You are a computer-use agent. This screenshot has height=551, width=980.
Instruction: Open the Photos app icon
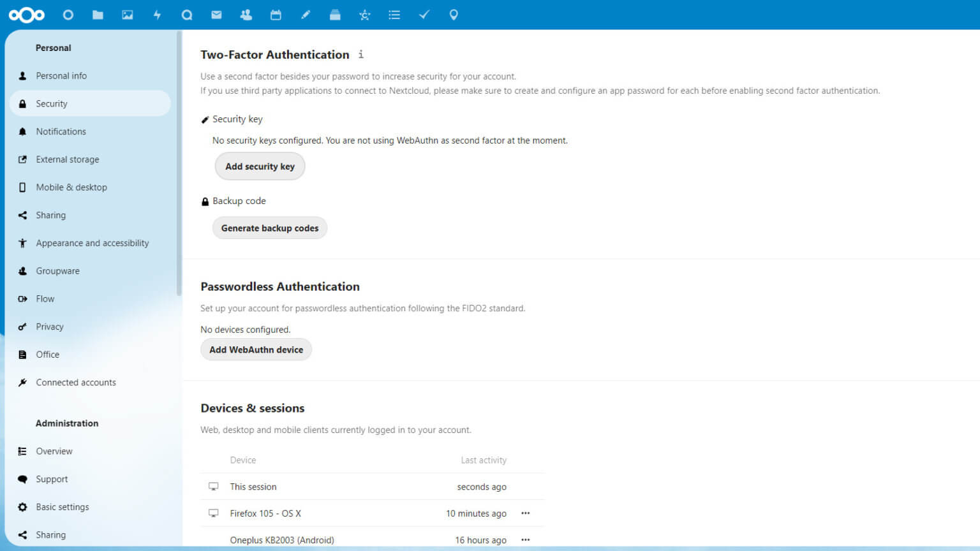pyautogui.click(x=127, y=14)
